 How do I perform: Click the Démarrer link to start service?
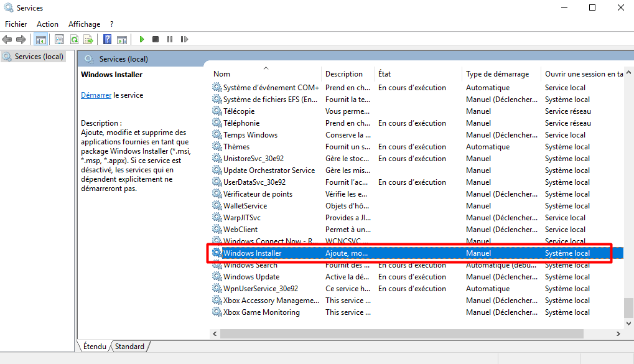point(96,95)
